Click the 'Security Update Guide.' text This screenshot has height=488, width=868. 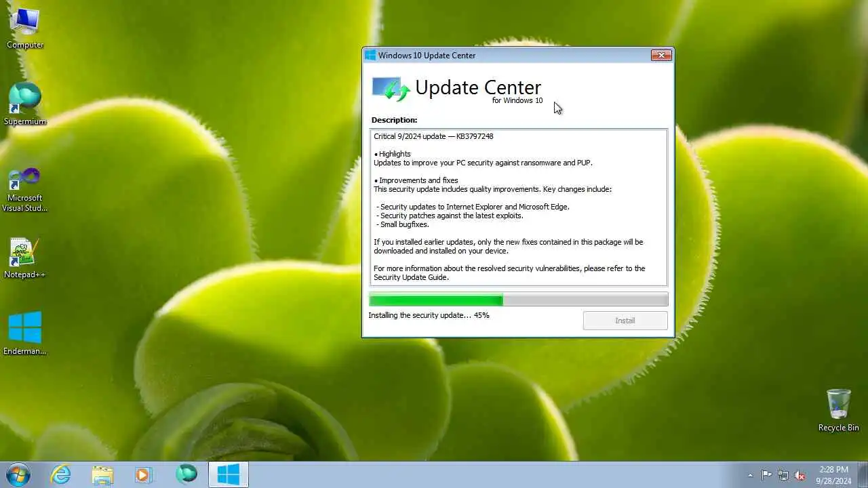411,277
